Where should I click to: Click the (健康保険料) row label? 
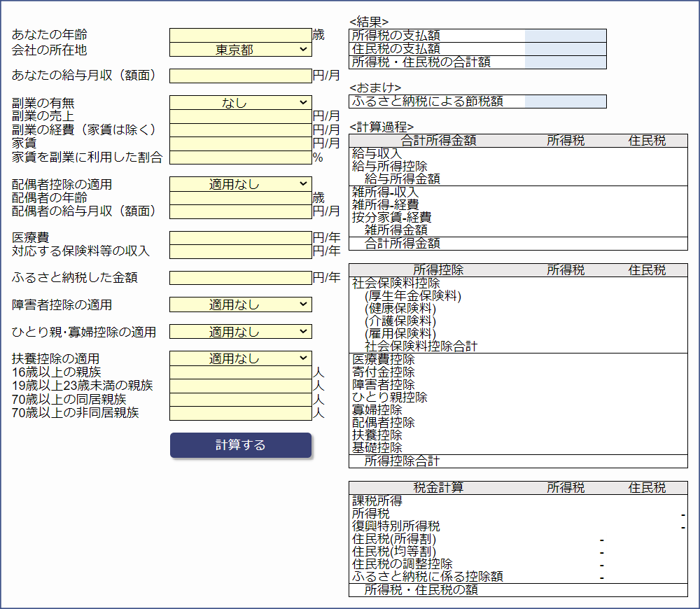(x=400, y=308)
